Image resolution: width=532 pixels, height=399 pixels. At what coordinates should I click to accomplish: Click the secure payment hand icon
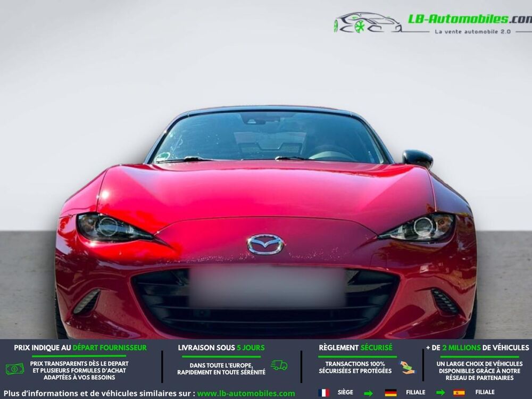click(x=407, y=368)
